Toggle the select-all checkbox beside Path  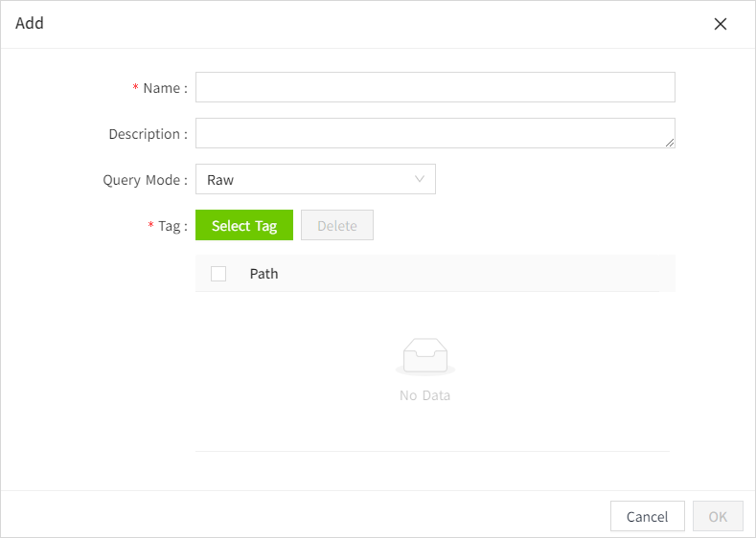tap(218, 274)
